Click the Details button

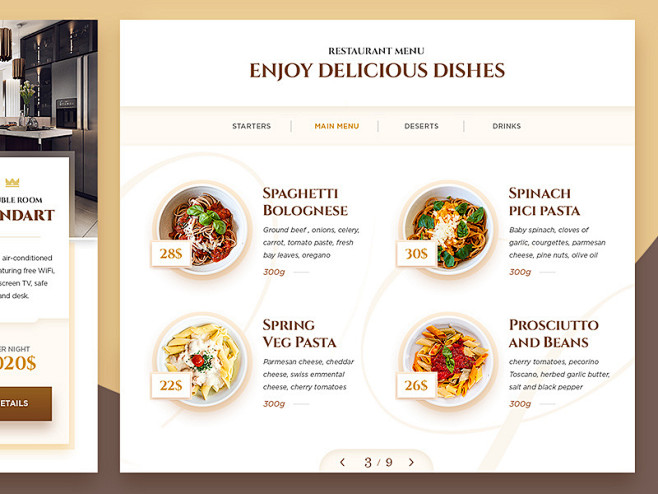point(26,403)
